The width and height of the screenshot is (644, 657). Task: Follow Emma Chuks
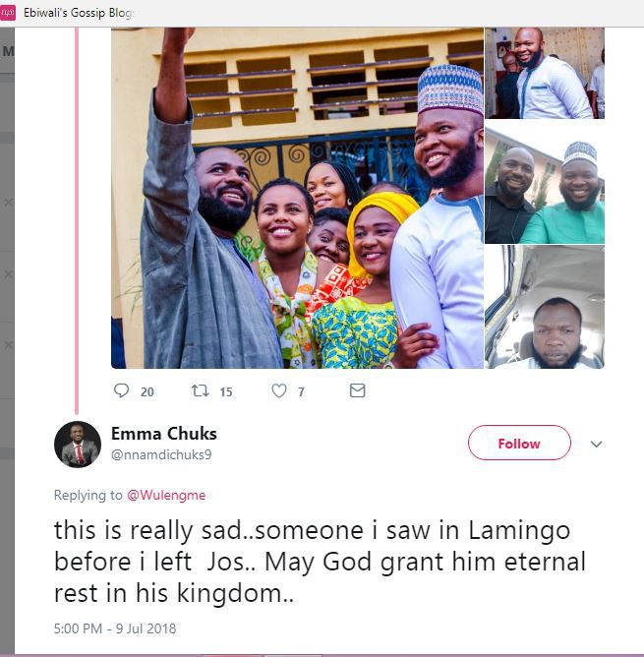pyautogui.click(x=518, y=444)
